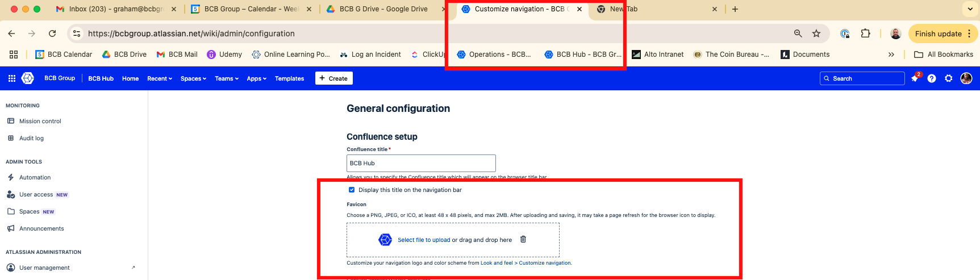Open the All Bookmarks folder
The height and width of the screenshot is (280, 980).
tap(944, 55)
